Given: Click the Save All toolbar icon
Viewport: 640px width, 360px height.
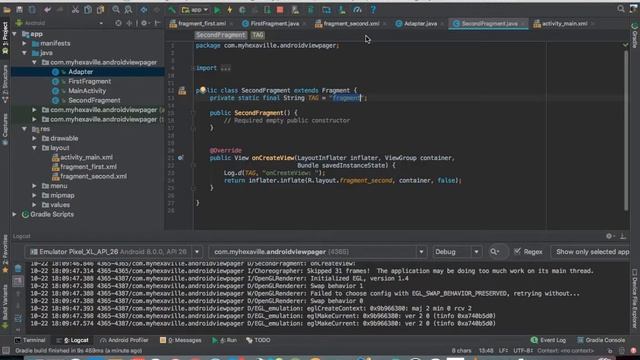Looking at the screenshot, I should (x=19, y=9).
